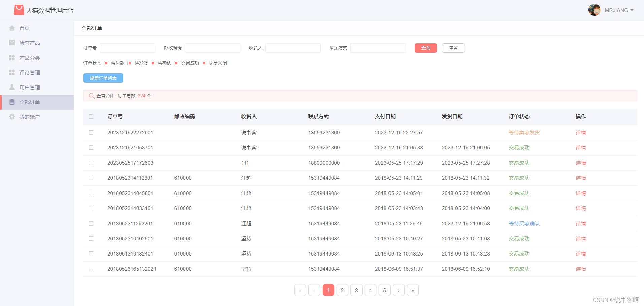This screenshot has height=306, width=644.
Task: Open 用户管理 in the sidebar menu
Action: point(37,87)
